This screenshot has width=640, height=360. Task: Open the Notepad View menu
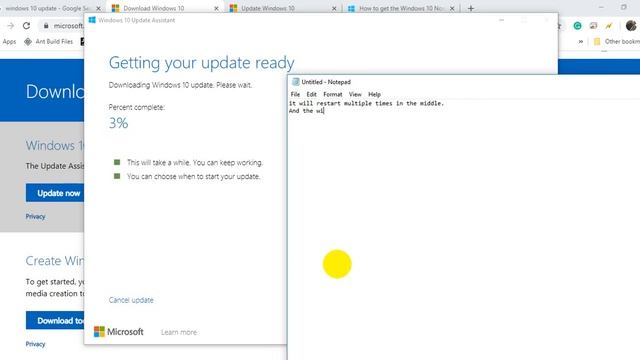(x=355, y=94)
